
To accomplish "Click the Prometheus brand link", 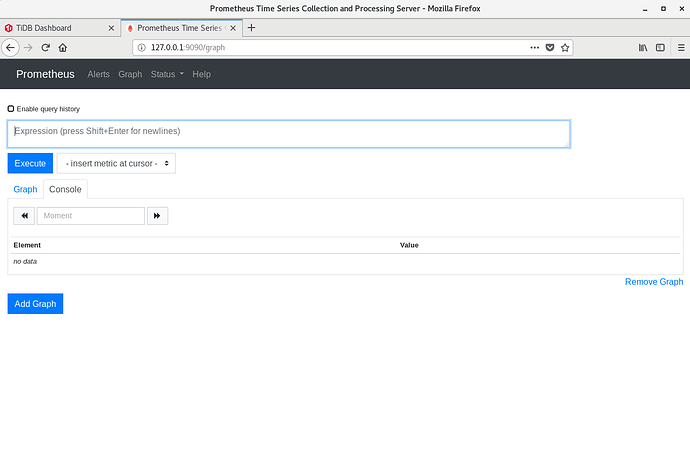I will 45,74.
